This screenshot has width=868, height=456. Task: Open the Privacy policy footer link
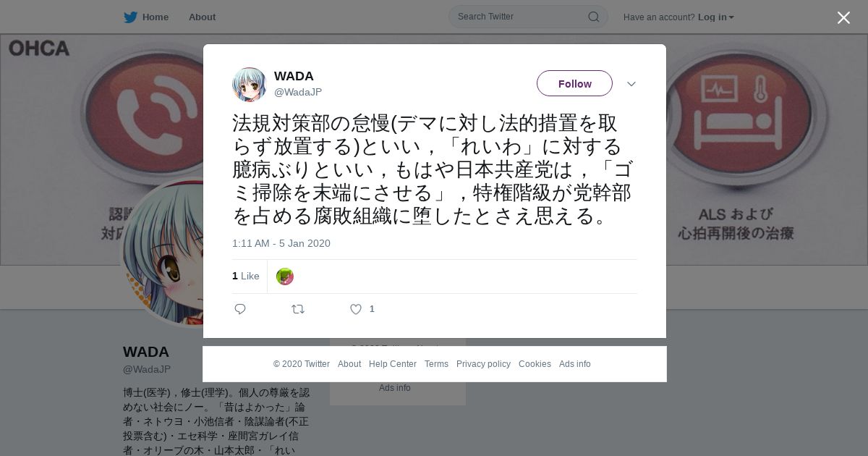[483, 364]
